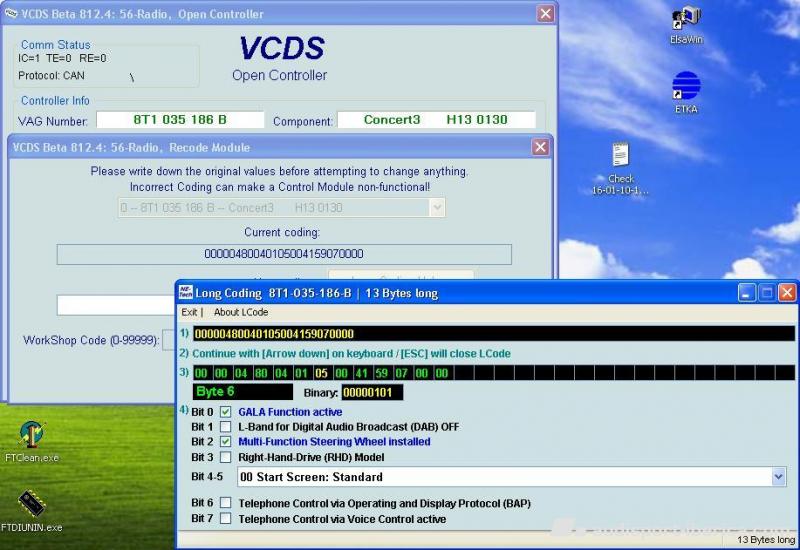
Task: Enable Bit 7 Telephone Control via Voice Control
Action: [226, 519]
